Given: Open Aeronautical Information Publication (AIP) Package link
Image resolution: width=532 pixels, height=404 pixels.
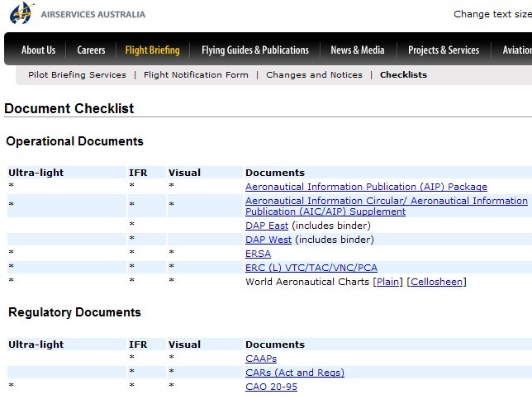Looking at the screenshot, I should tap(366, 187).
